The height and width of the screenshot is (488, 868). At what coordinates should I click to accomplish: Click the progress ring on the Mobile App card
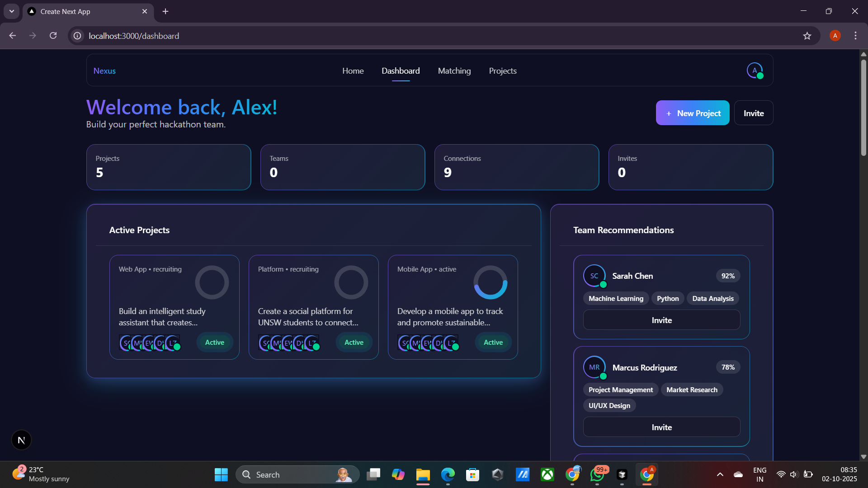coord(491,282)
